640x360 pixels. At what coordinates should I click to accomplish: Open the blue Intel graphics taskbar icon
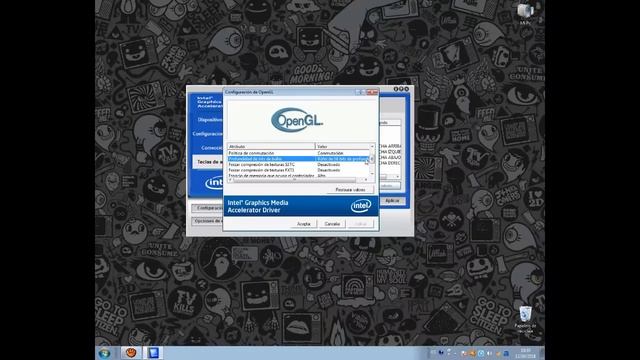click(153, 353)
